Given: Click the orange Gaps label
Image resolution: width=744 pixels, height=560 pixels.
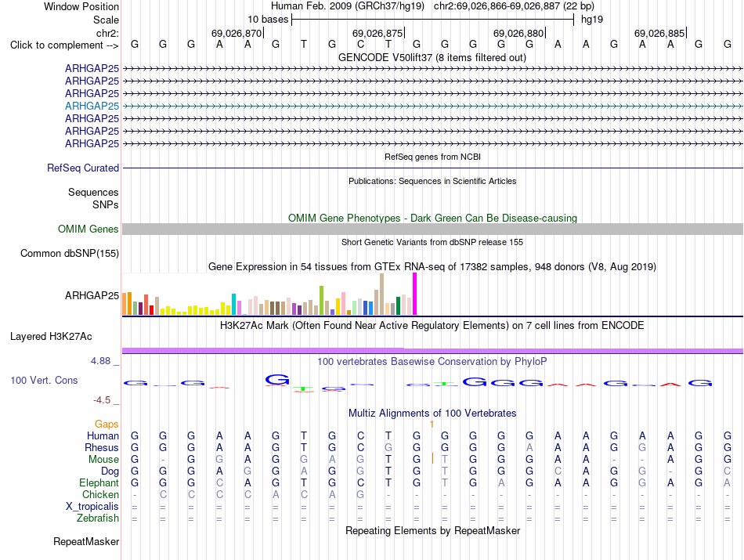Looking at the screenshot, I should (x=107, y=425).
